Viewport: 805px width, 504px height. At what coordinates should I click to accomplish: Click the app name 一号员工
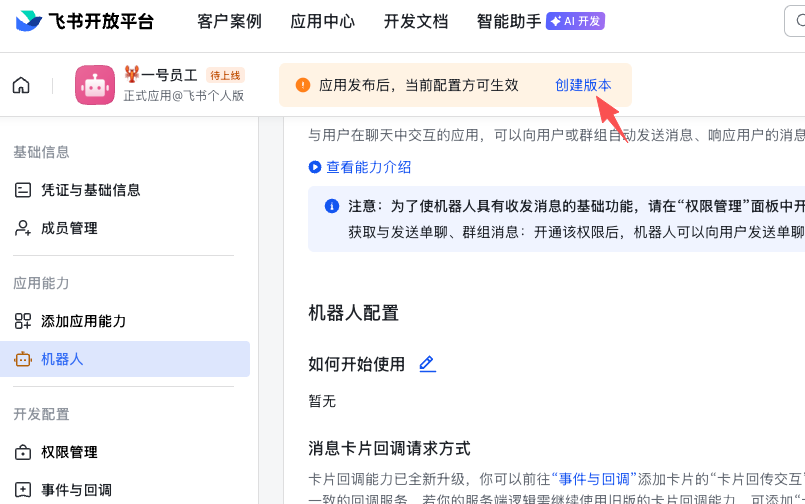pyautogui.click(x=169, y=75)
